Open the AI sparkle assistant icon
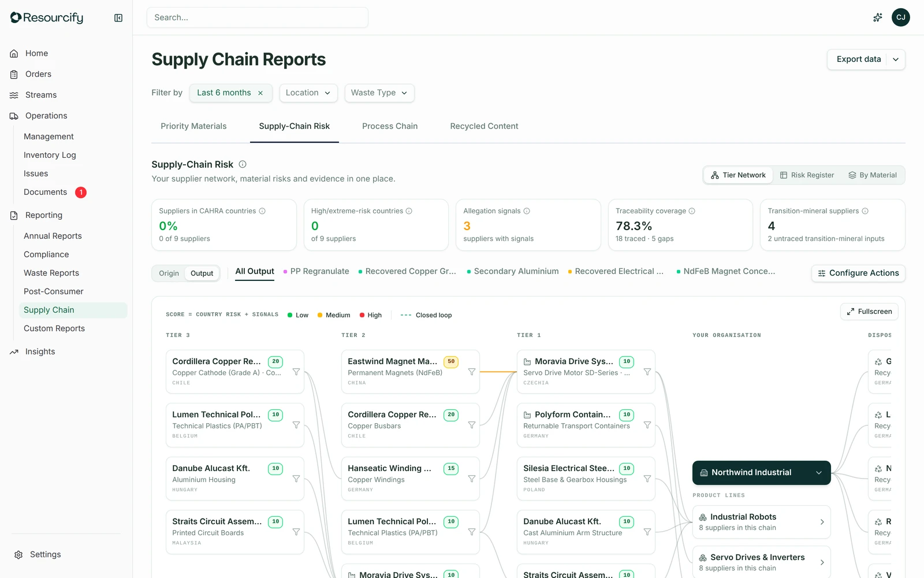Image resolution: width=924 pixels, height=578 pixels. [877, 17]
